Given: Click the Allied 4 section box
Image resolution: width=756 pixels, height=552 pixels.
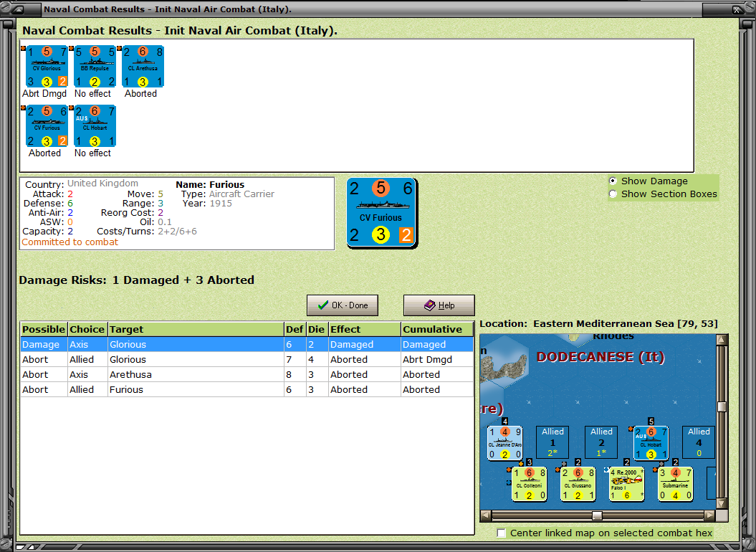Looking at the screenshot, I should pyautogui.click(x=699, y=442).
